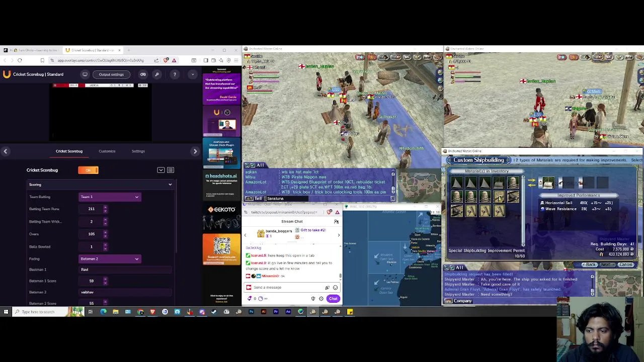The height and width of the screenshot is (362, 644).
Task: Open the Team Batting dropdown
Action: pyautogui.click(x=109, y=197)
